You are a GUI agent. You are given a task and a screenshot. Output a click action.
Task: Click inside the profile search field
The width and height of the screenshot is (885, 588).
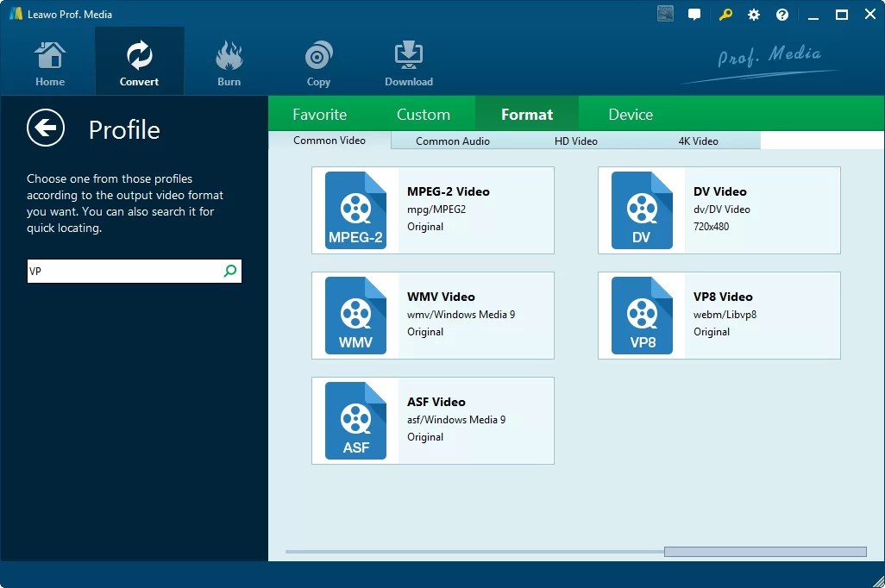[121, 271]
